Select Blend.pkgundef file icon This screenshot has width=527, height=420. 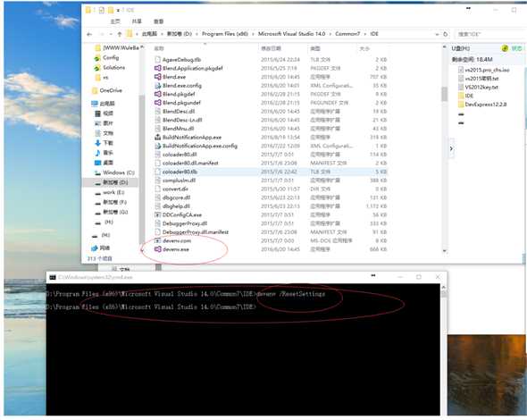click(x=157, y=103)
